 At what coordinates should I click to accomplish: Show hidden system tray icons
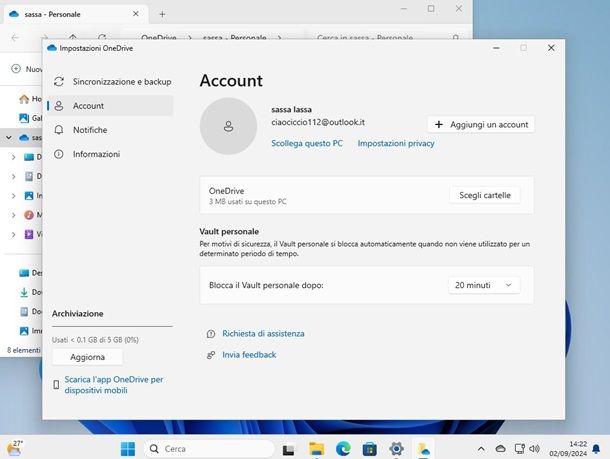coord(481,449)
